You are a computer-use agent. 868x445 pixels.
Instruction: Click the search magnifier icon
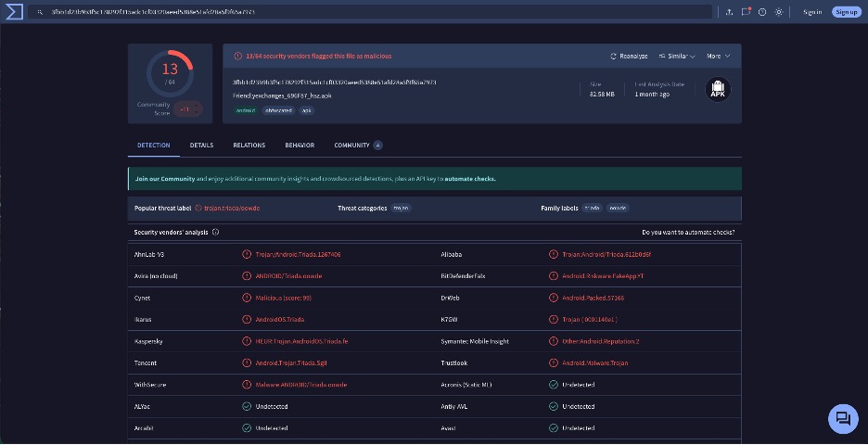click(40, 12)
